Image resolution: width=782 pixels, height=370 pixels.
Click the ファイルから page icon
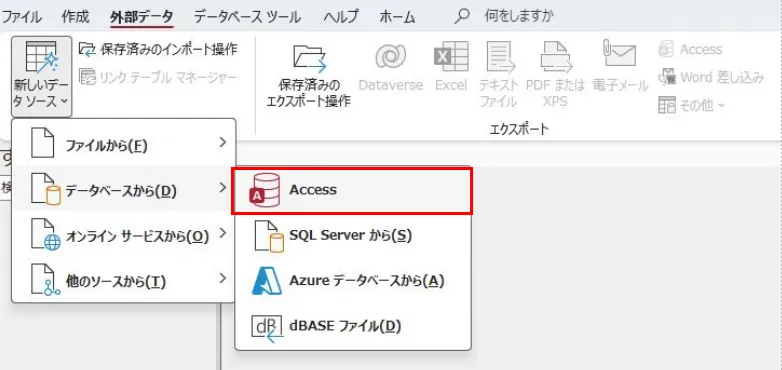point(42,143)
